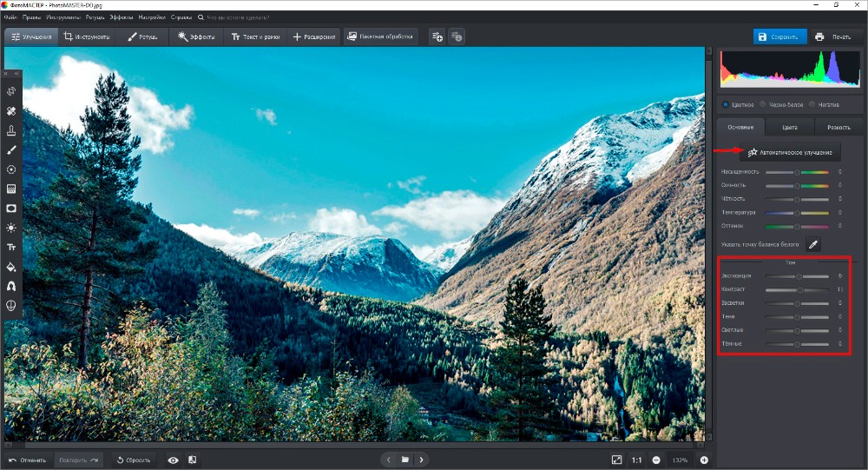Toggle the eye preview original button
This screenshot has width=868, height=470.
[x=174, y=460]
